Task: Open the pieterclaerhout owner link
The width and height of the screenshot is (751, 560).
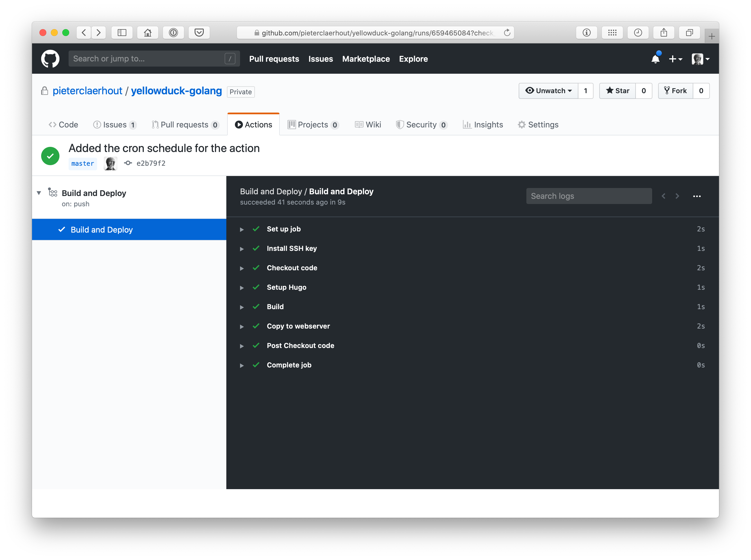Action: pyautogui.click(x=87, y=91)
